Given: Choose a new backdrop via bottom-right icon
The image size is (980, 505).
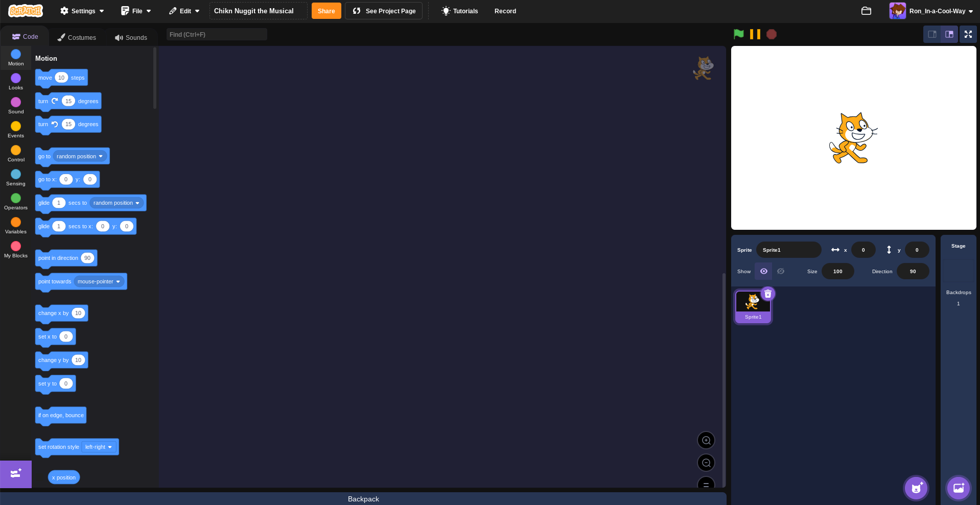Looking at the screenshot, I should click(958, 488).
